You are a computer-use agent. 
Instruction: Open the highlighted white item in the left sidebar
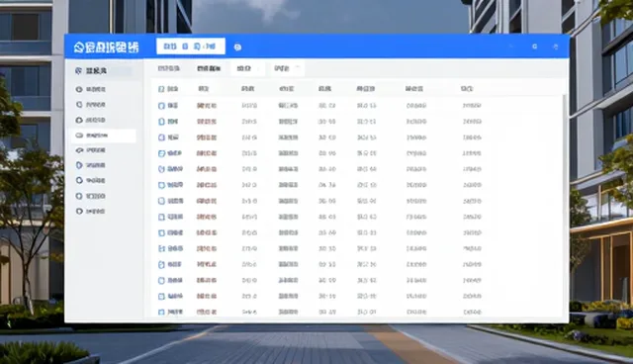(x=103, y=136)
